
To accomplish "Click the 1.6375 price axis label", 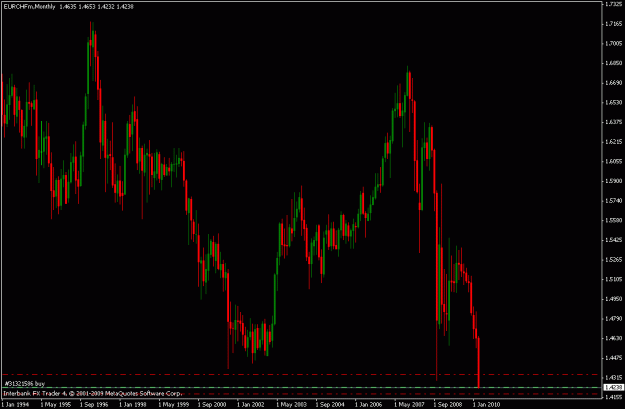I will point(614,122).
